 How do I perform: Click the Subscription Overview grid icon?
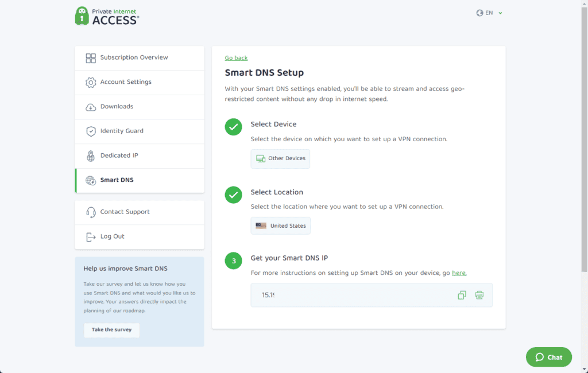click(91, 58)
